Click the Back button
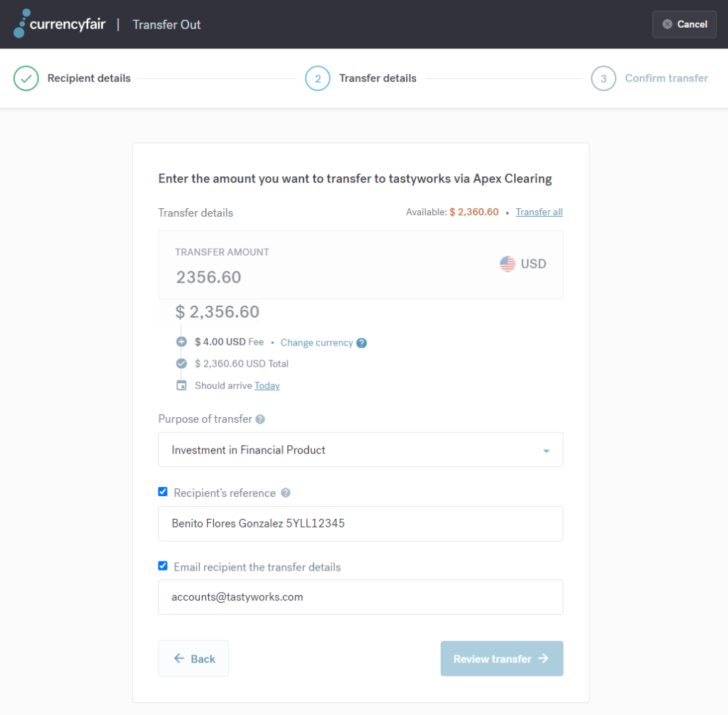The height and width of the screenshot is (715, 728). click(x=193, y=658)
